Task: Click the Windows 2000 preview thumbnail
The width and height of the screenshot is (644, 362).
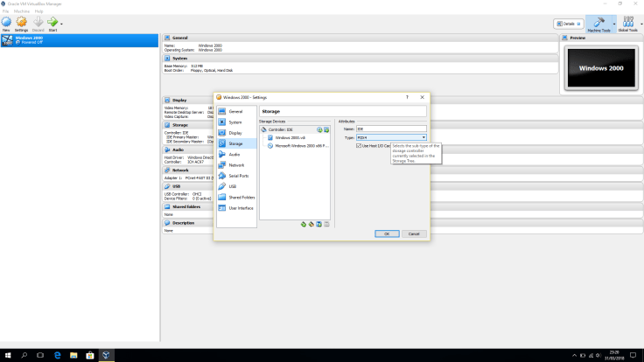Action: click(x=600, y=66)
